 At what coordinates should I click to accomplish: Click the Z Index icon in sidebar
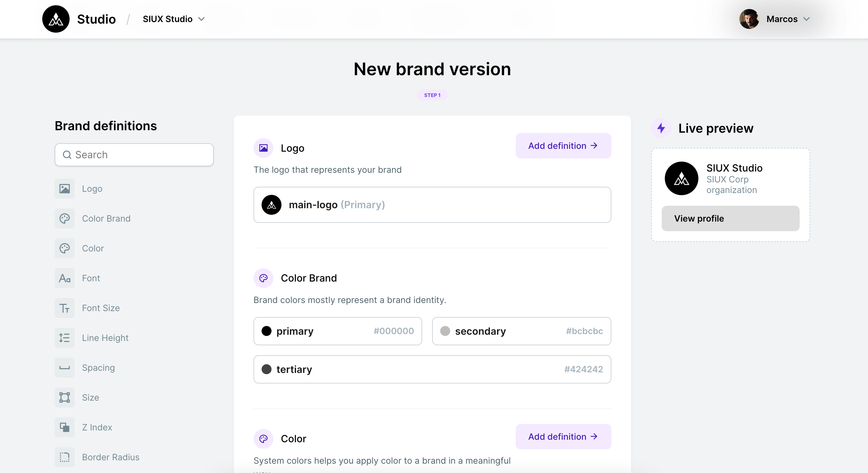pos(64,427)
